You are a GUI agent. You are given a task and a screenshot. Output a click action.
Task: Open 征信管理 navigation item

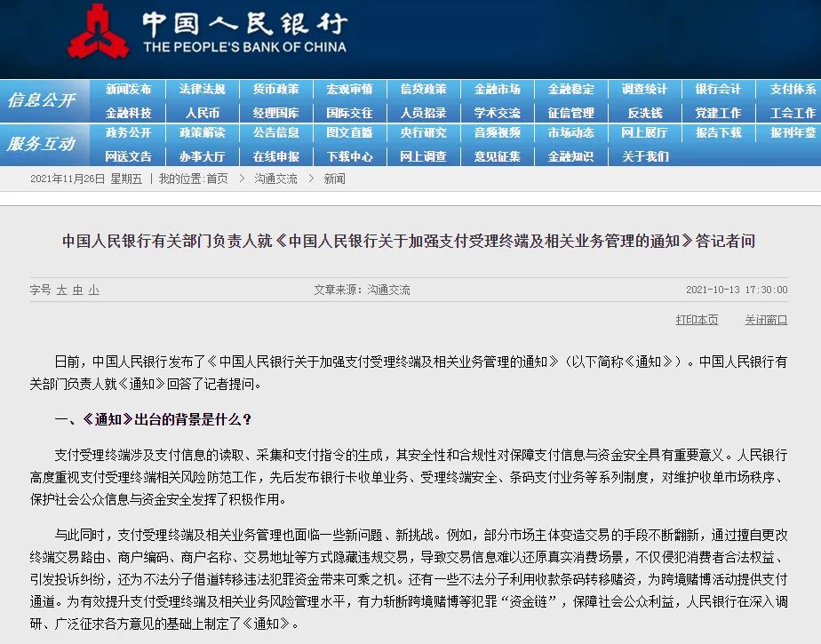coord(571,113)
